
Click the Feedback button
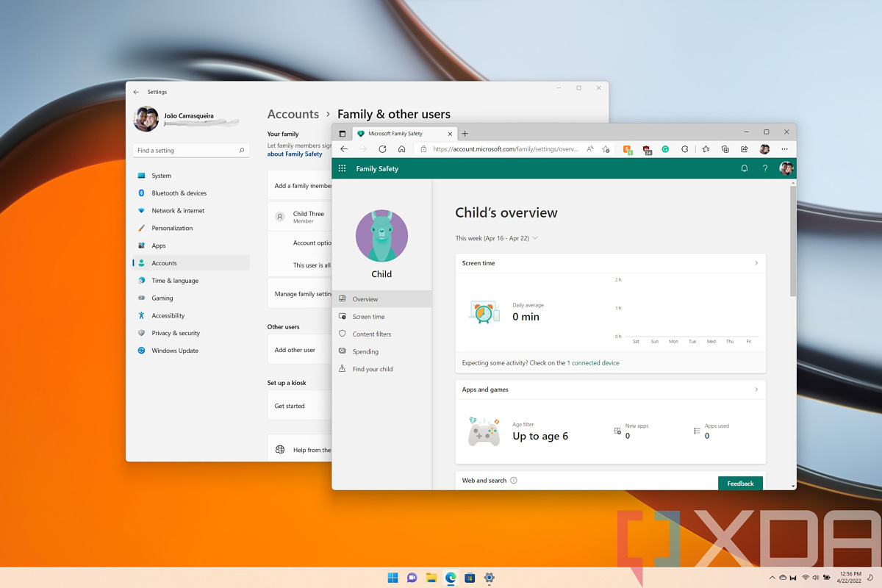pyautogui.click(x=740, y=483)
